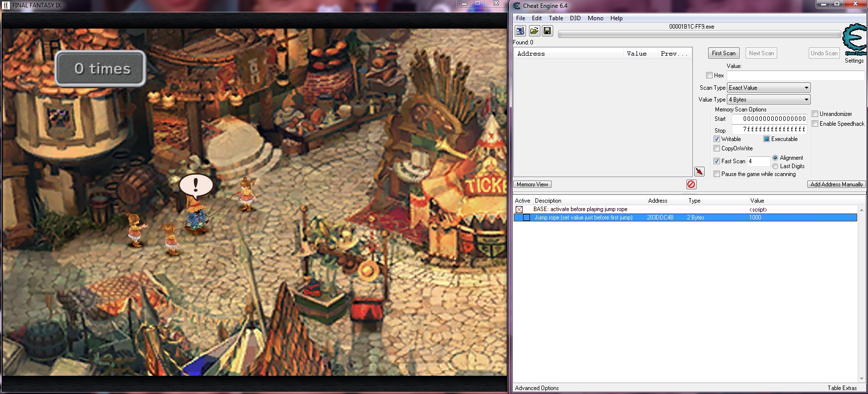Image resolution: width=868 pixels, height=394 pixels.
Task: Toggle the Enable Speedhack checkbox
Action: pyautogui.click(x=815, y=124)
